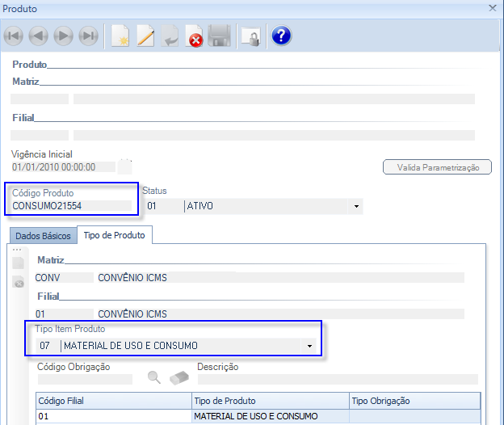Edit record with the pencil icon
Viewport: 504px width, 425px height.
[145, 36]
